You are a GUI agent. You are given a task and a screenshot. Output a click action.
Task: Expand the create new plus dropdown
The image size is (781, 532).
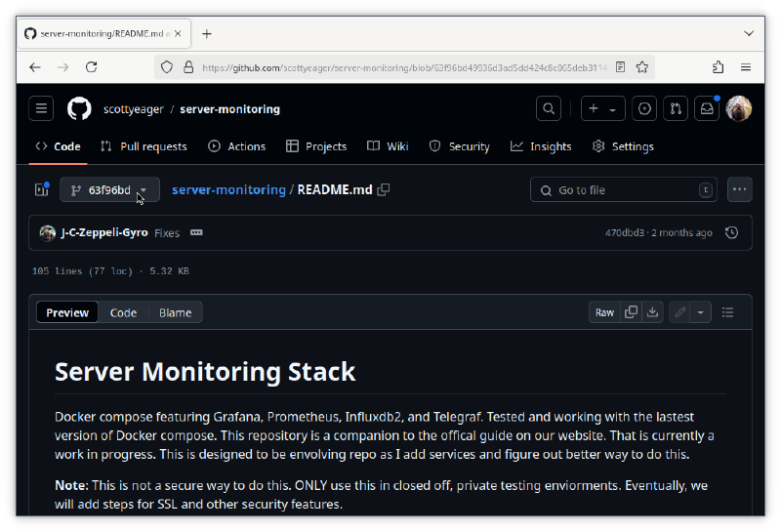point(603,109)
